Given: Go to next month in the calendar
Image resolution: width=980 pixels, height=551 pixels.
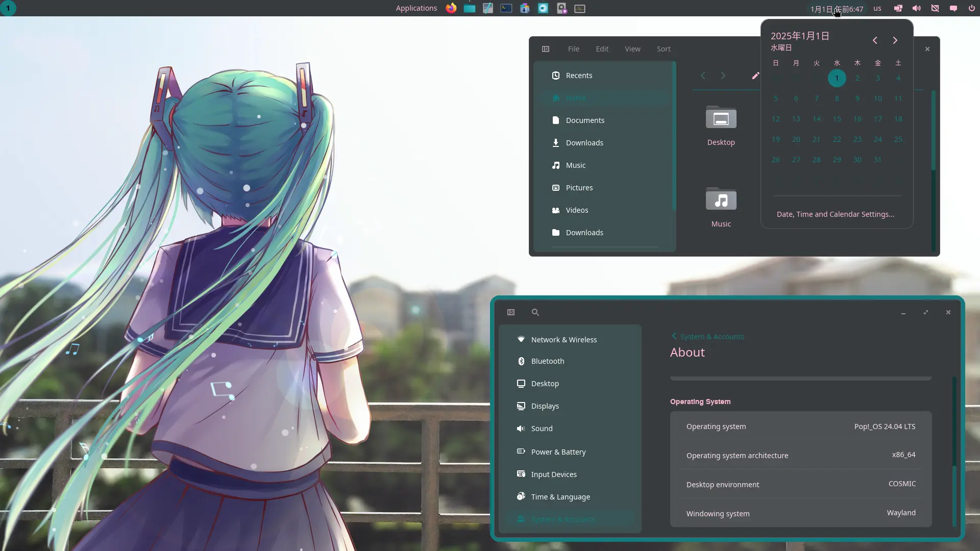Looking at the screenshot, I should point(895,40).
